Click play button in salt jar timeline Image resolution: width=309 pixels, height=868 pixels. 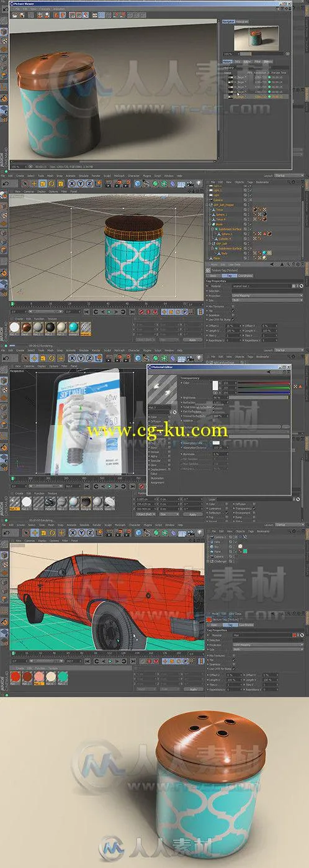coord(109,311)
